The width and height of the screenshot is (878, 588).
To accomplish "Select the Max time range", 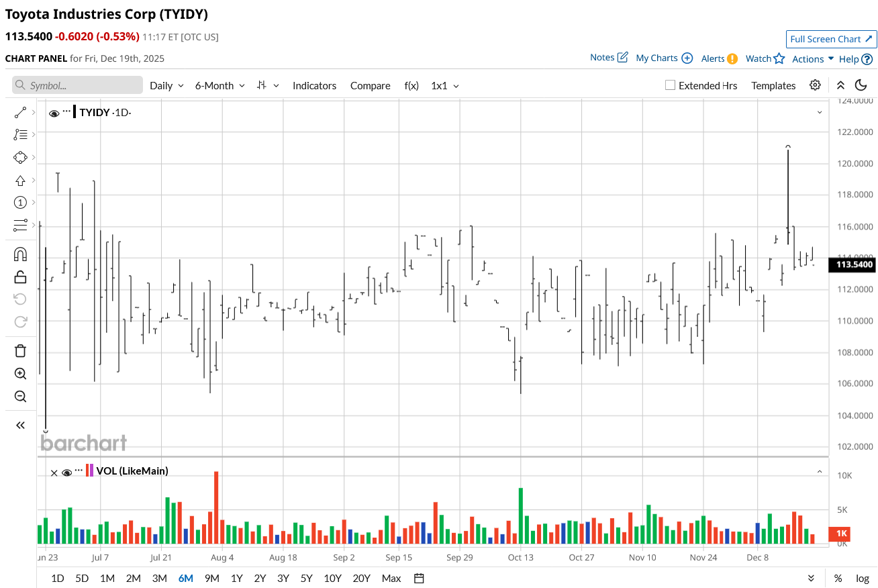I will (391, 579).
